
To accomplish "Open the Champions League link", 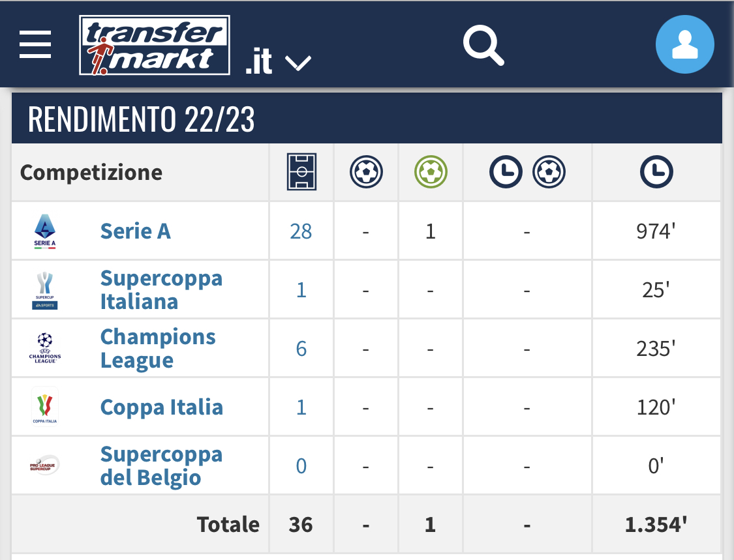I will click(158, 348).
